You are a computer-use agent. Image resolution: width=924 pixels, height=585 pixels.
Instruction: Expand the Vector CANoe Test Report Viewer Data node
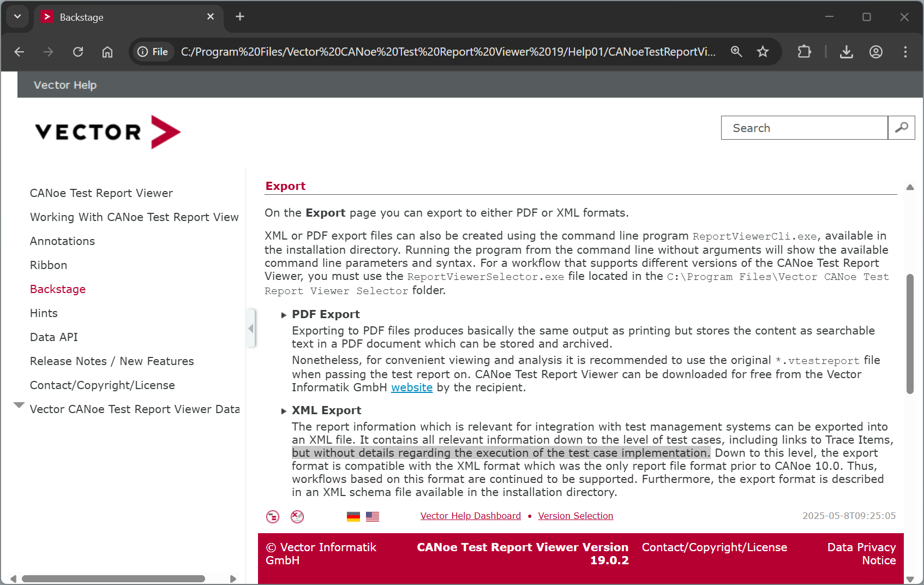[x=19, y=405]
